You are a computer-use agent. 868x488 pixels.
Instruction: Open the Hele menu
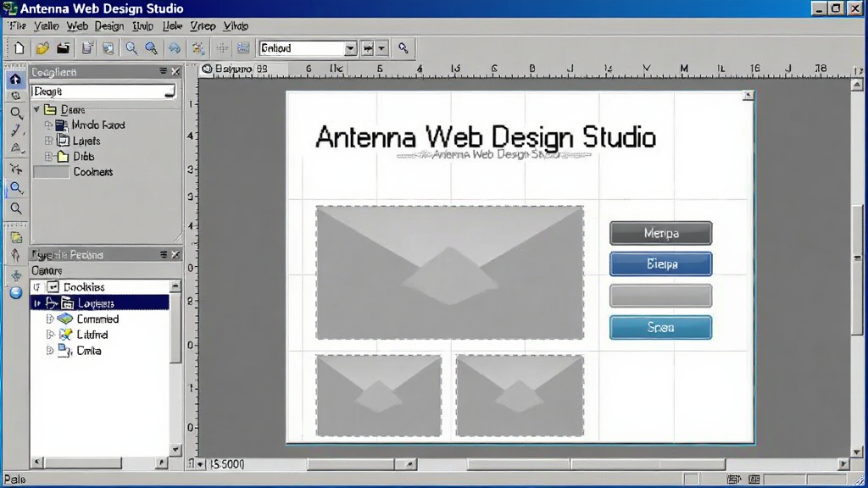(172, 26)
